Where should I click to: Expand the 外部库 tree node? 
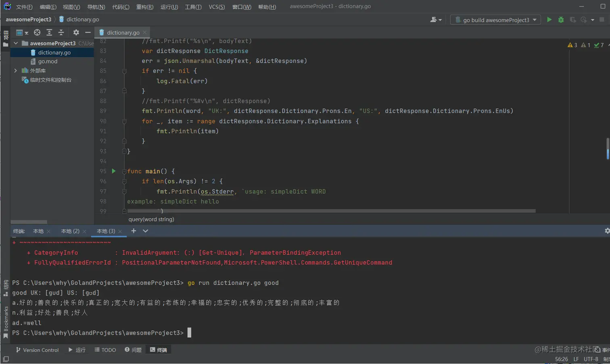click(15, 71)
